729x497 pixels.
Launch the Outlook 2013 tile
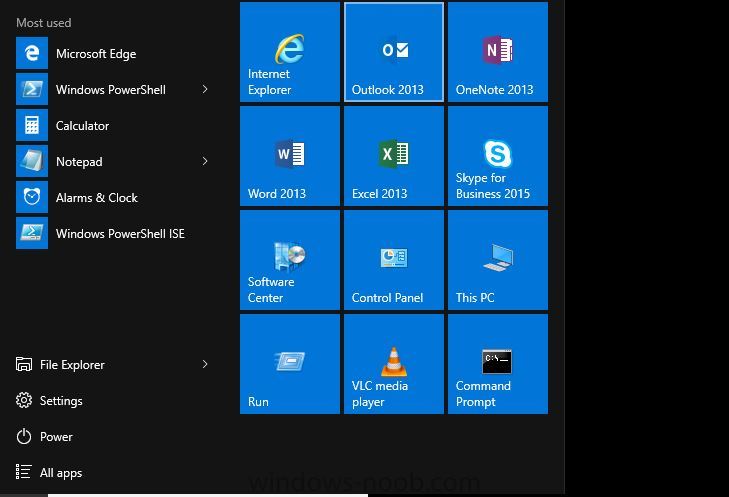pyautogui.click(x=394, y=52)
